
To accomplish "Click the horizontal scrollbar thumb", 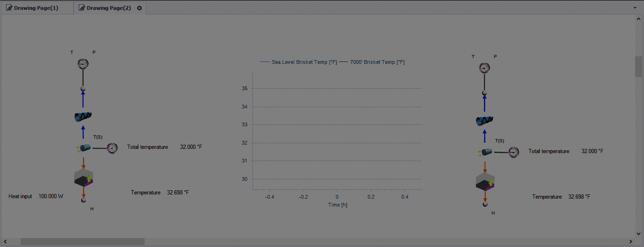I will click(x=83, y=241).
